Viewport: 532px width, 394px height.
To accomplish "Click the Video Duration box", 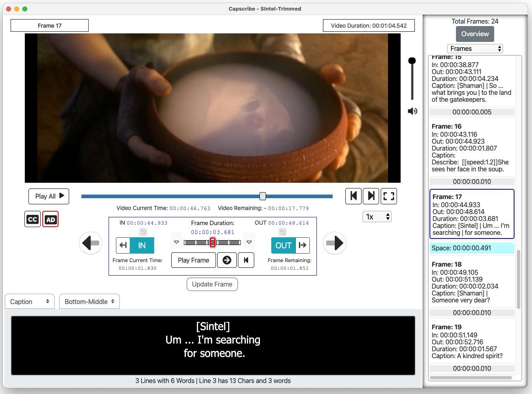I will [x=369, y=26].
